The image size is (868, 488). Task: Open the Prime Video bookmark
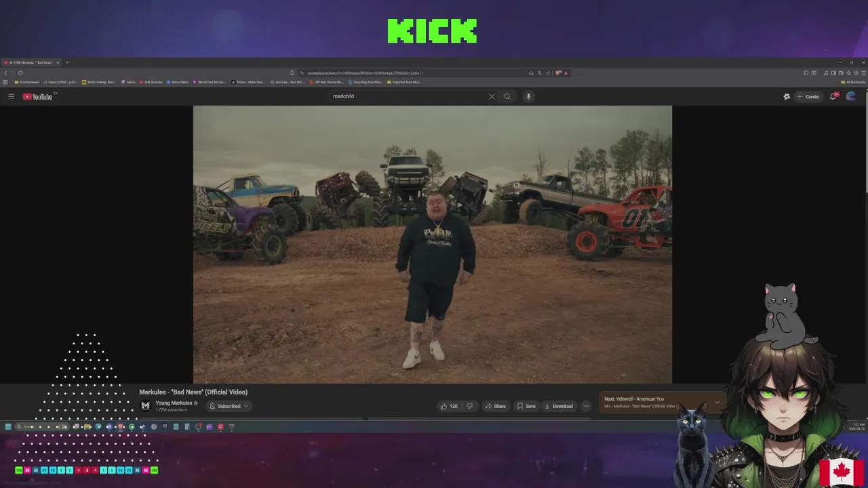[178, 82]
